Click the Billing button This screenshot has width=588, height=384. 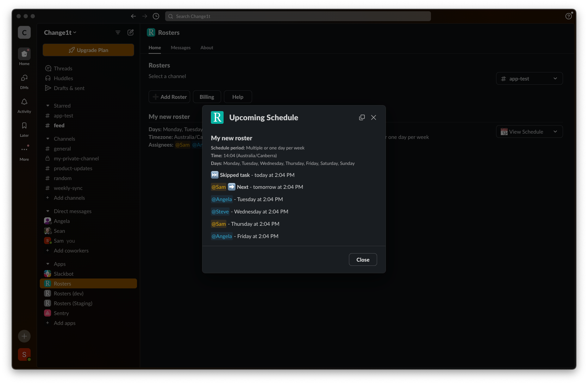207,97
